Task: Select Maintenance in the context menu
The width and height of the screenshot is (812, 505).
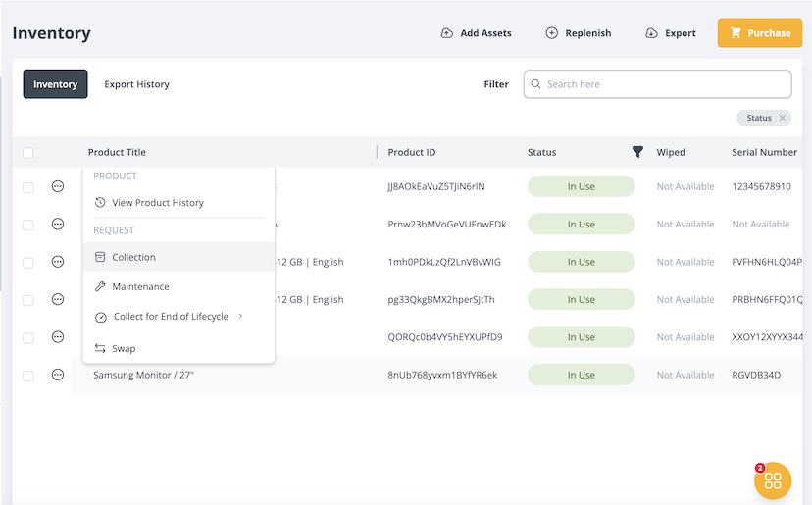Action: click(x=140, y=287)
